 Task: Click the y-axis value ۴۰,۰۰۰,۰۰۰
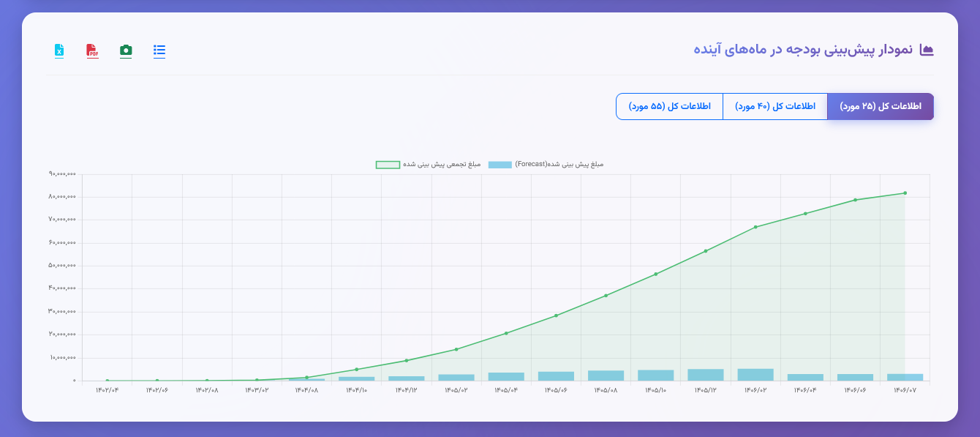(x=63, y=288)
